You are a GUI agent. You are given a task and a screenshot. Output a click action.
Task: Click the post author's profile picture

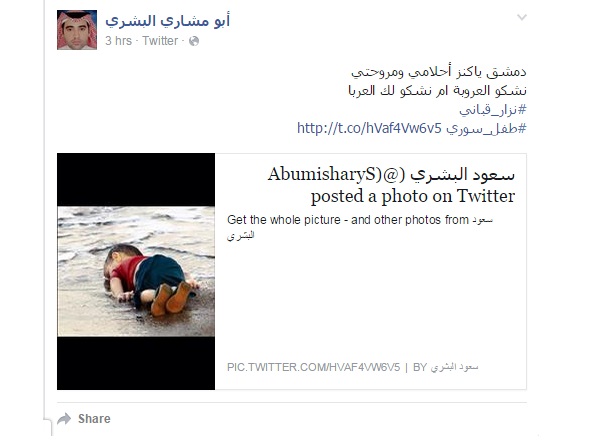77,30
